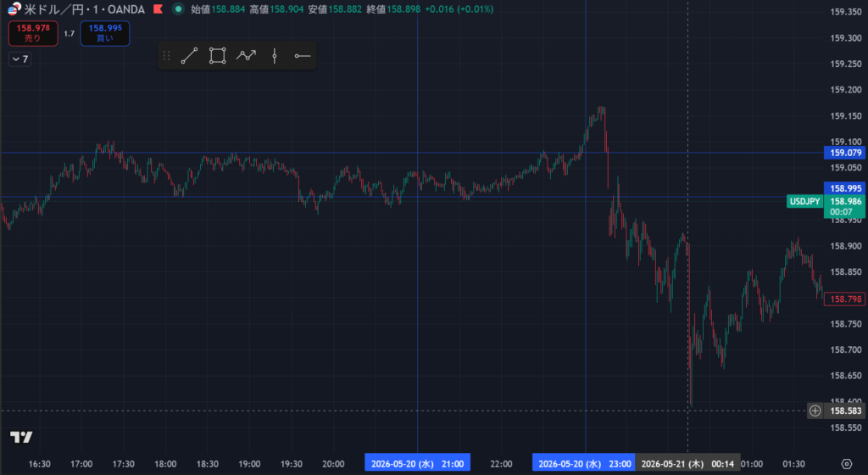The image size is (868, 475).
Task: Click the 158.750 price axis label
Action: (x=846, y=324)
